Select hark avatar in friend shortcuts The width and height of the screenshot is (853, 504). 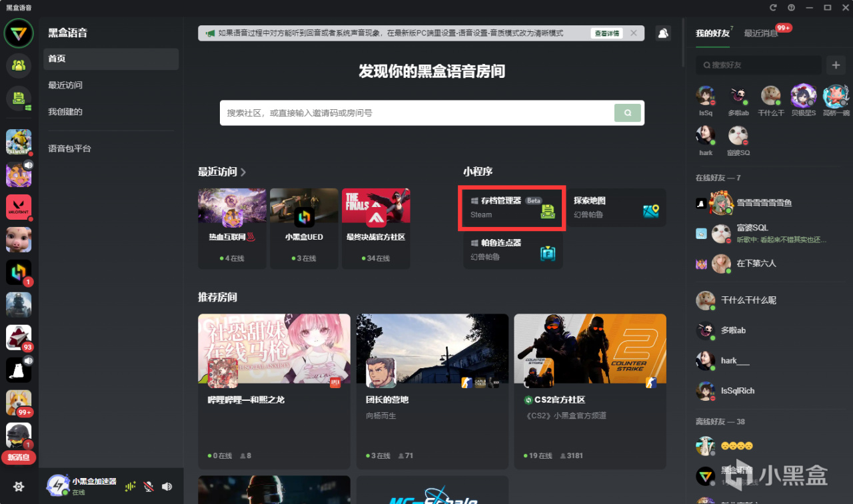tap(706, 136)
